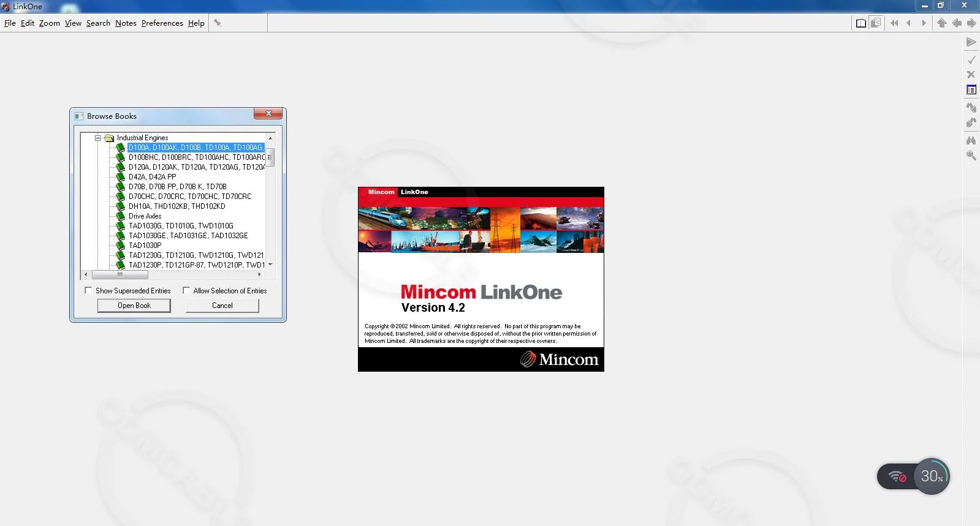
Task: Click the 30% circular indicator
Action: click(932, 476)
